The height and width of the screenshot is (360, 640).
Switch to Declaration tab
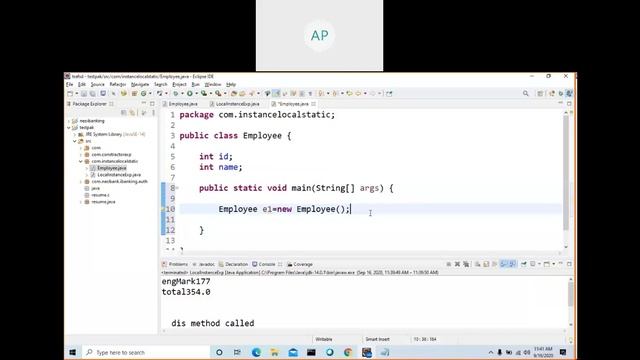(233, 264)
